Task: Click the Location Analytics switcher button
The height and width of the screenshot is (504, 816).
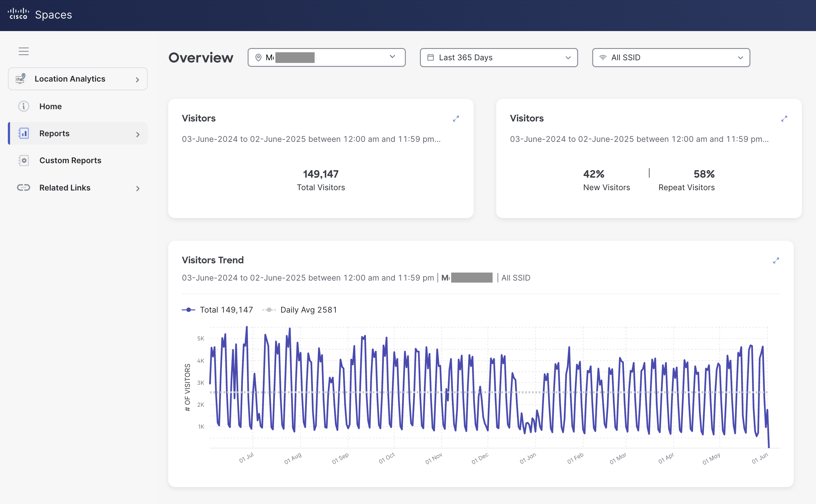Action: [78, 79]
